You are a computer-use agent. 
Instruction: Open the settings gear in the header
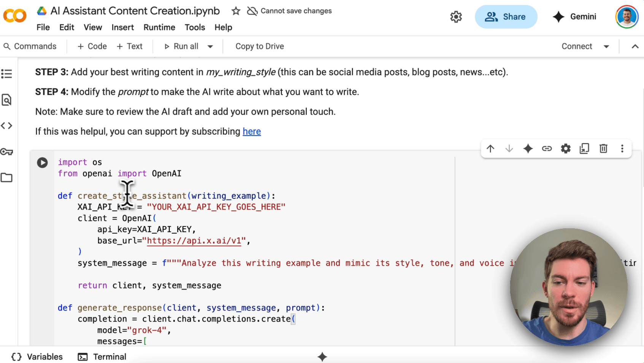[456, 17]
